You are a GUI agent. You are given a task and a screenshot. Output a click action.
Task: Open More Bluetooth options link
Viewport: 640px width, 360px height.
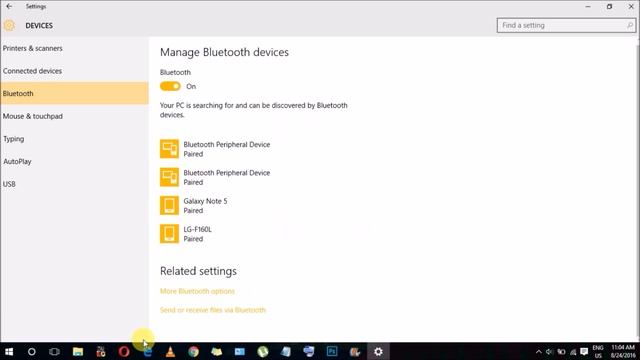pyautogui.click(x=197, y=291)
